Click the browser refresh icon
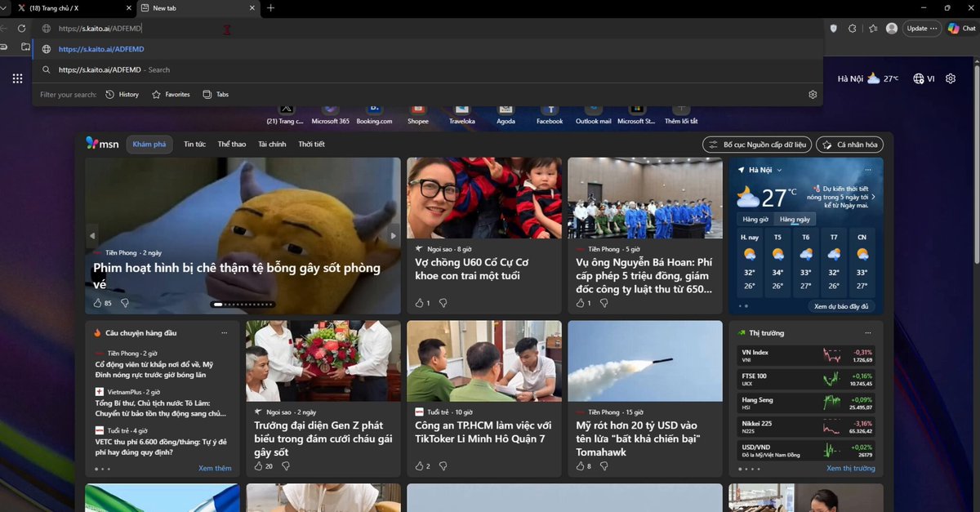The height and width of the screenshot is (512, 980). click(21, 29)
